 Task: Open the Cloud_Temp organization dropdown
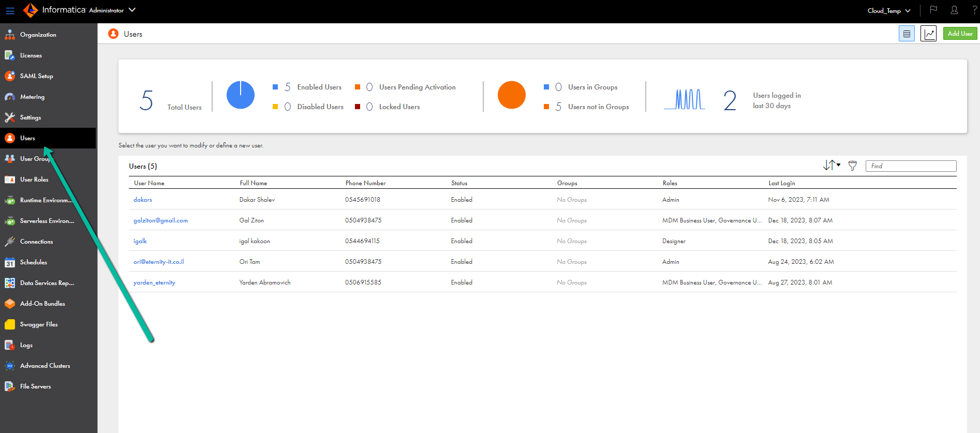(888, 10)
